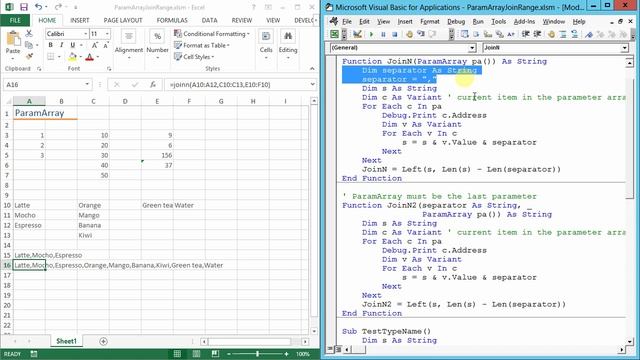Toggle Bold formatting
This screenshot has height=360, width=640.
(x=51, y=45)
